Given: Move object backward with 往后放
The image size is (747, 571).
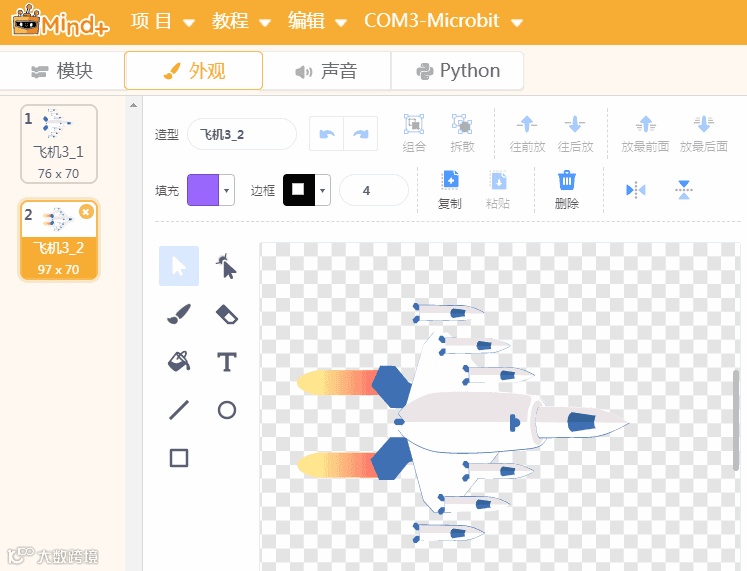Looking at the screenshot, I should click(x=575, y=133).
